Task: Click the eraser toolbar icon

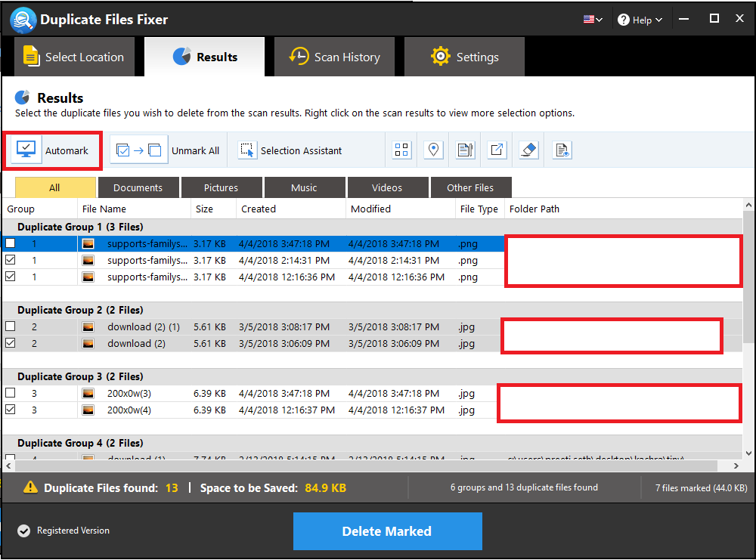Action: pyautogui.click(x=529, y=150)
